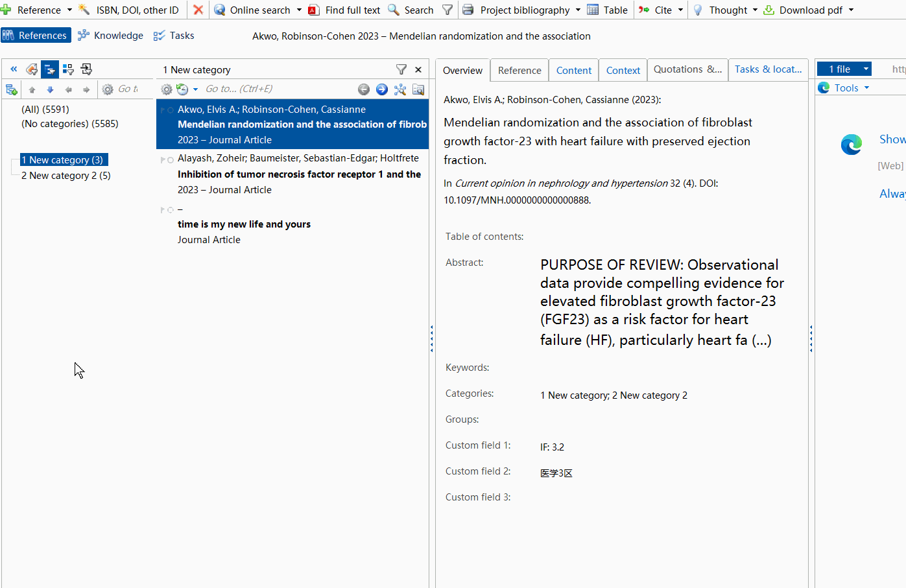Go forward with blue right arrow circle

[382, 89]
